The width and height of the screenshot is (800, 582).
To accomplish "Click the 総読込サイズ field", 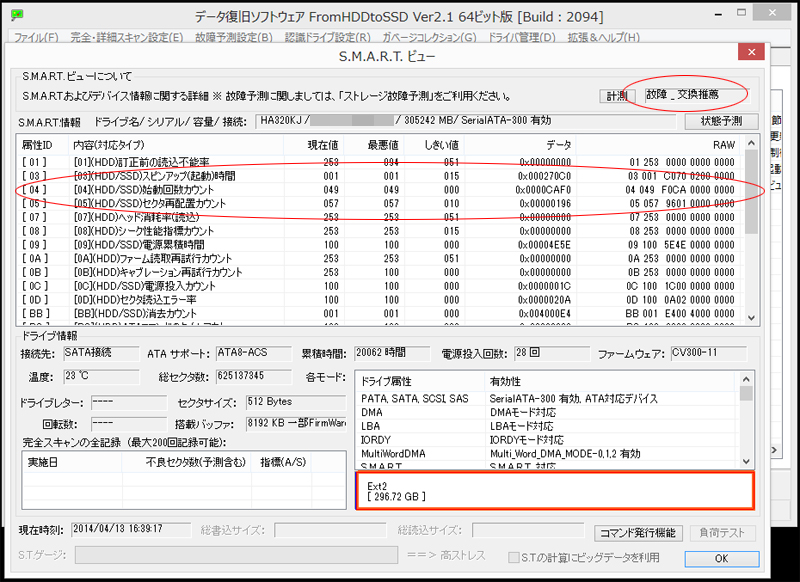I will [x=528, y=530].
